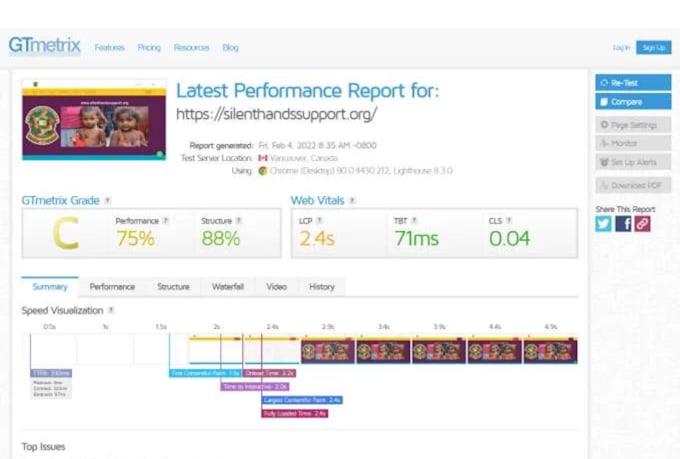Click Time to Interactive marker
This screenshot has width=680, height=459.
coord(255,387)
